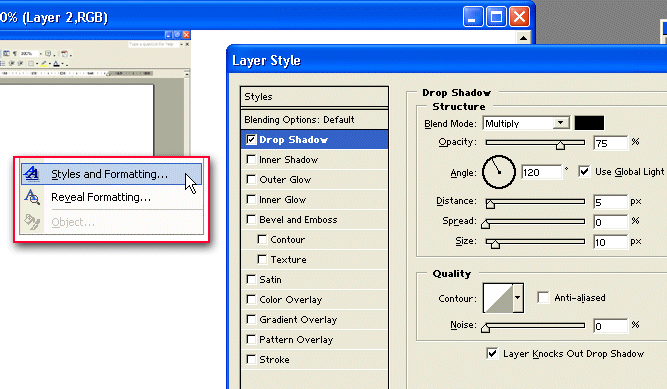Expand the Contour picker dropdown arrow
Image resolution: width=667 pixels, height=389 pixels.
click(518, 298)
